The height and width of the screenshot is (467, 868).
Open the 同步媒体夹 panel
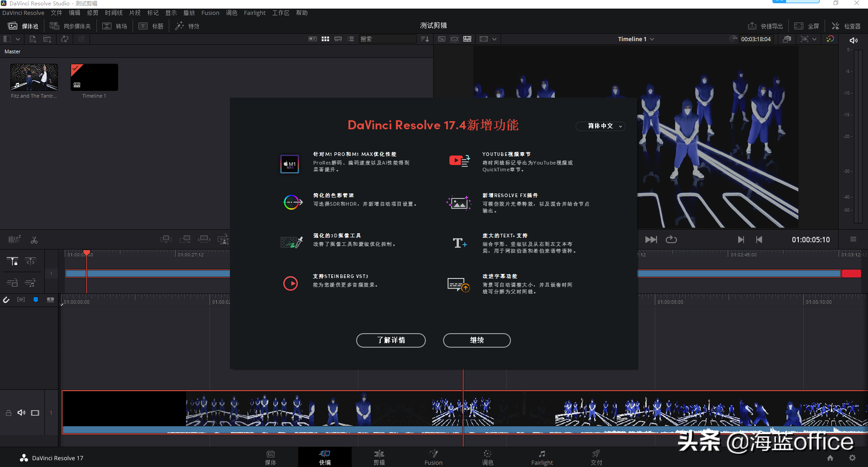pos(70,26)
